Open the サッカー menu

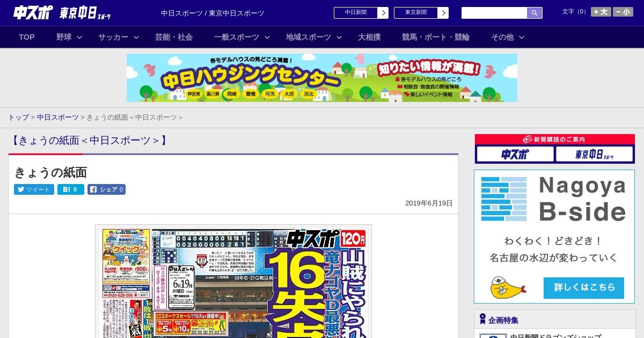[x=113, y=37]
